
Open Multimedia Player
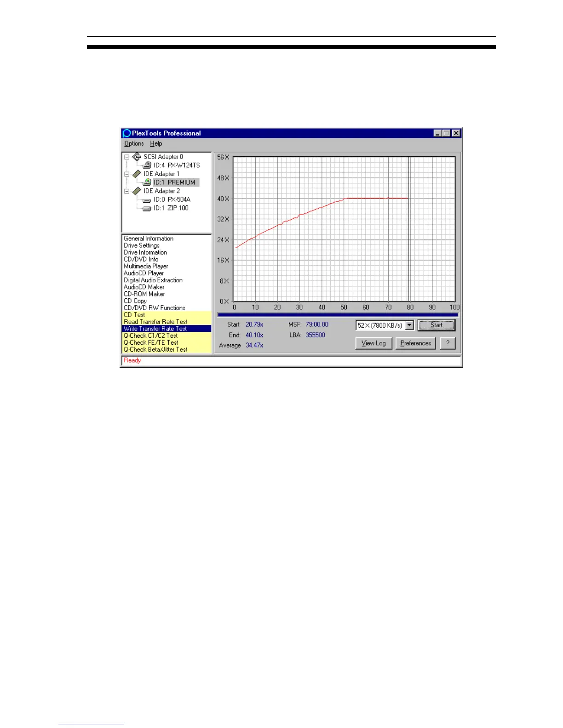point(146,266)
